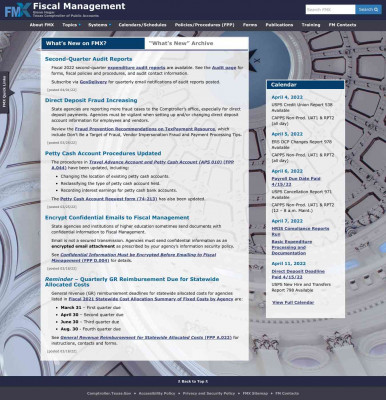The height and width of the screenshot is (400, 386).
Task: Click the GovDelivery subscription link
Action: pyautogui.click(x=93, y=82)
